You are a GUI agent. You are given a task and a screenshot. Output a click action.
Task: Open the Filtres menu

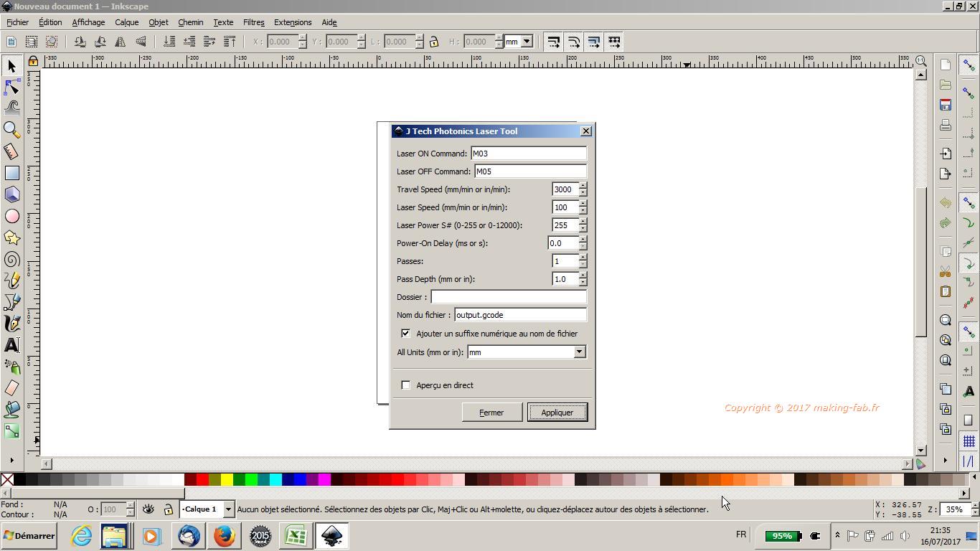253,22
